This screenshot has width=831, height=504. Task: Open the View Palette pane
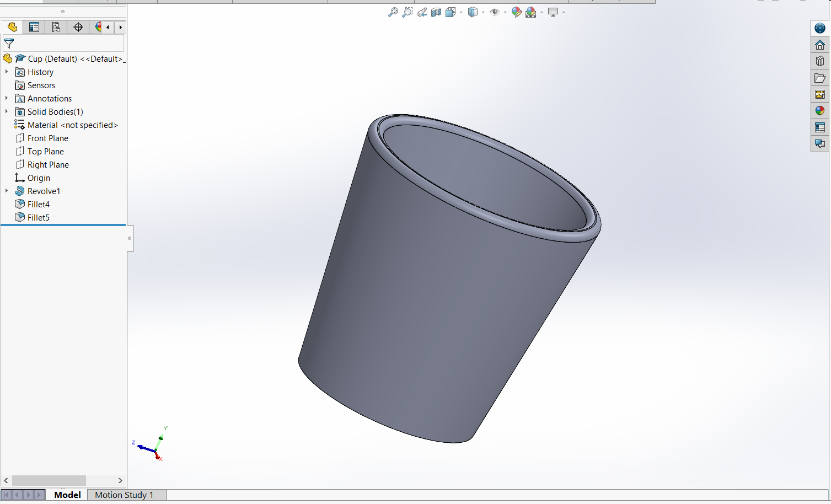(x=820, y=94)
